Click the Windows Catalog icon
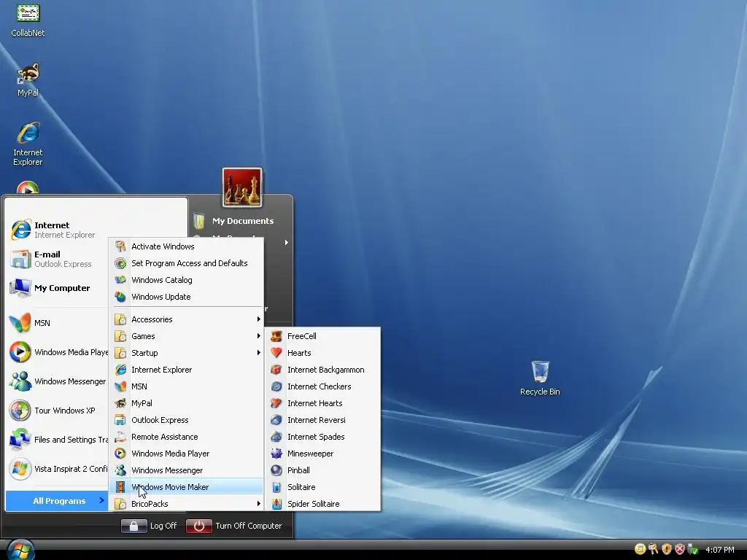Image resolution: width=747 pixels, height=560 pixels. click(x=120, y=280)
